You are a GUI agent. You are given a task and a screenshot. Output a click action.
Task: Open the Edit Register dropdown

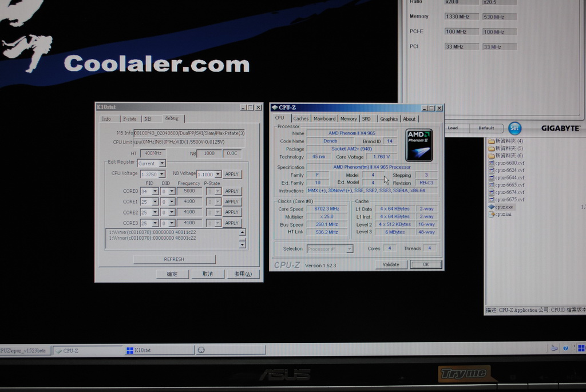(x=162, y=164)
